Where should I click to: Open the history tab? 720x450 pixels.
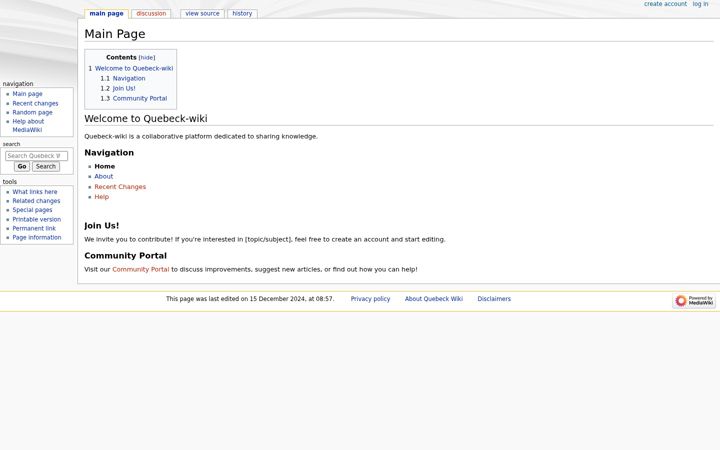(242, 14)
